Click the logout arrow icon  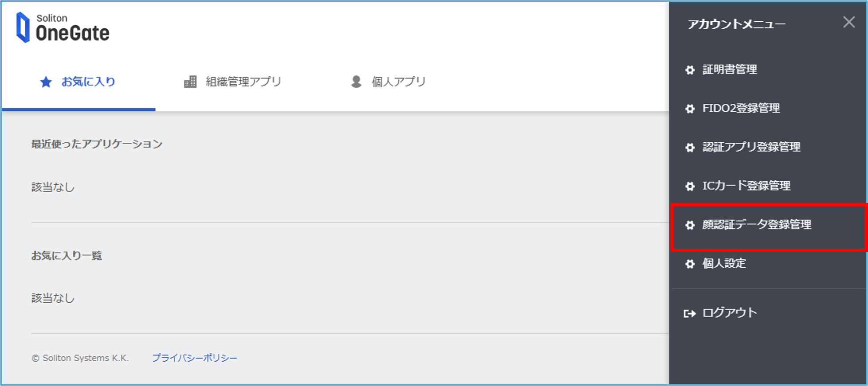pyautogui.click(x=690, y=314)
